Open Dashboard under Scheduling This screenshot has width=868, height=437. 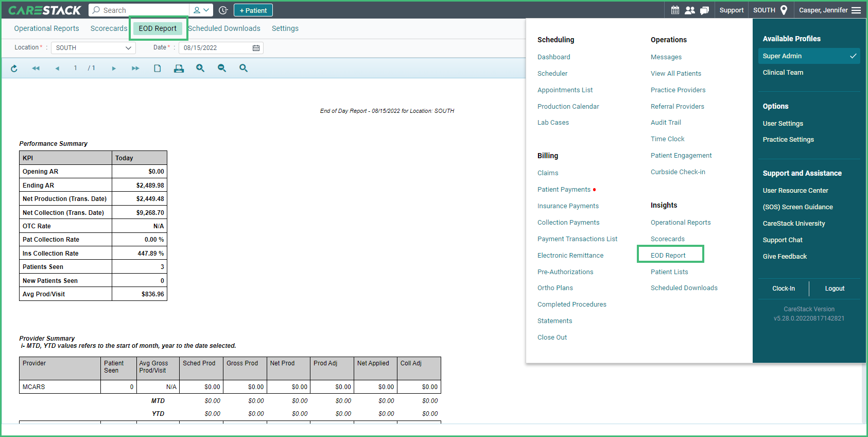tap(553, 57)
